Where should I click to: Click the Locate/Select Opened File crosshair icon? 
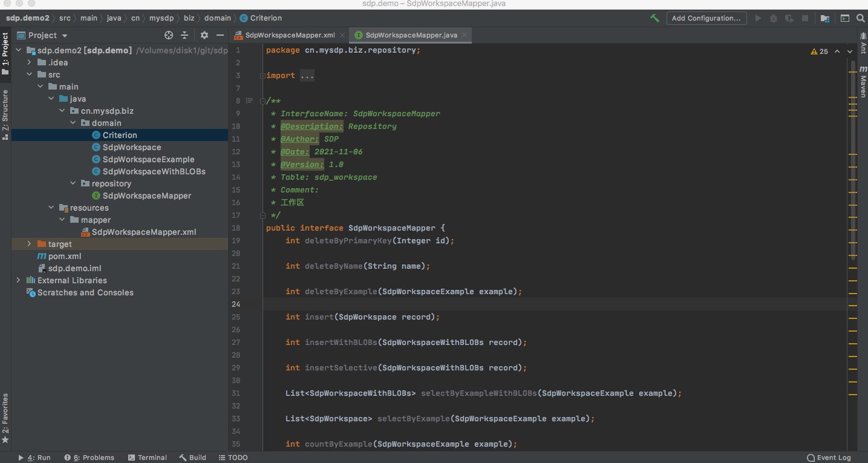(169, 35)
